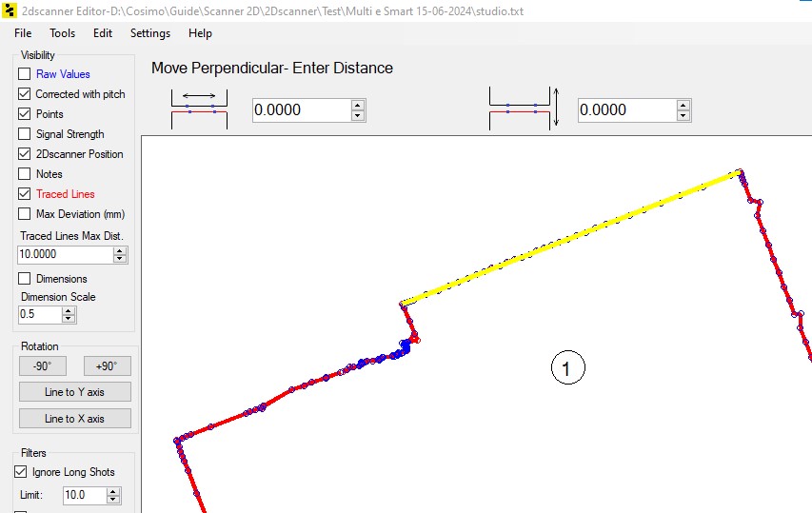Increase the first distance spinner value
This screenshot has width=812, height=513.
pos(358,105)
